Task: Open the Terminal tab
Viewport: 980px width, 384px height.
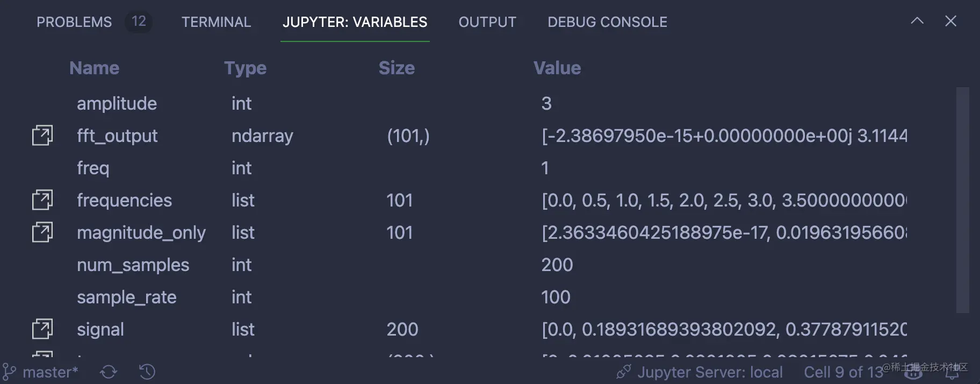Action: coord(216,22)
